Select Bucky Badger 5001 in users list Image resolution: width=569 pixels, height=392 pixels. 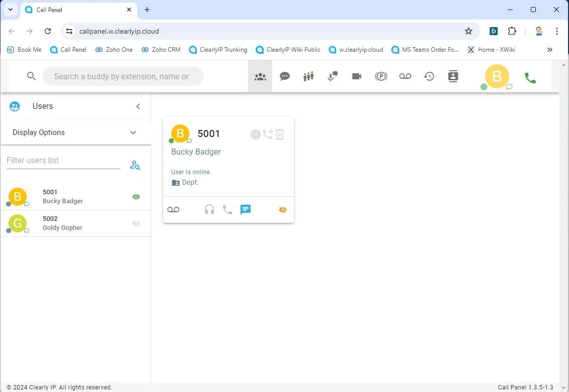point(76,197)
